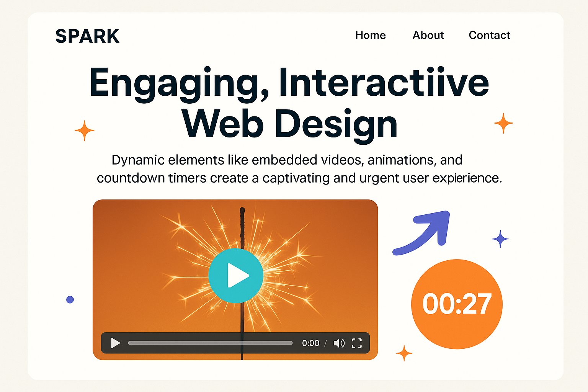
Task: Select the orange sparkle left of the heading
Action: point(85,131)
